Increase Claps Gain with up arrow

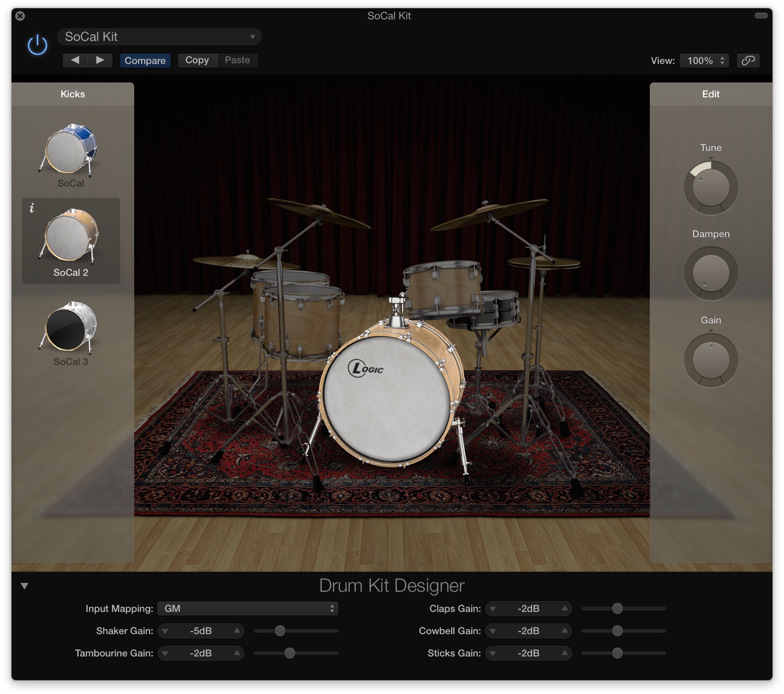click(564, 608)
